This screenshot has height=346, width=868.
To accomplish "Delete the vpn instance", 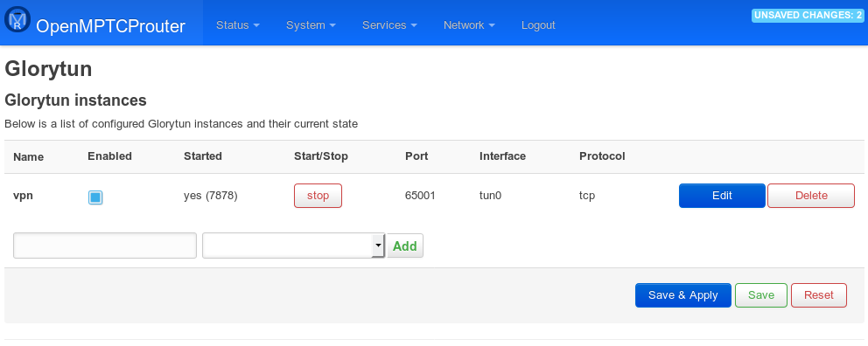I will click(811, 196).
